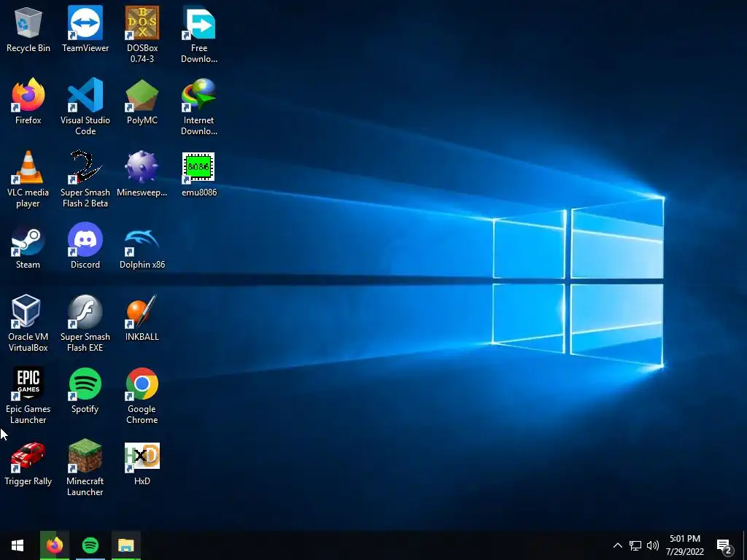Open the taskbar clock showing 5:01 PM

pos(684,545)
